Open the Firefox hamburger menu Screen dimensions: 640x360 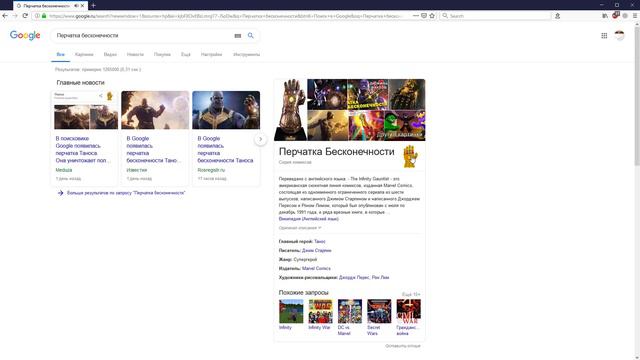point(635,16)
